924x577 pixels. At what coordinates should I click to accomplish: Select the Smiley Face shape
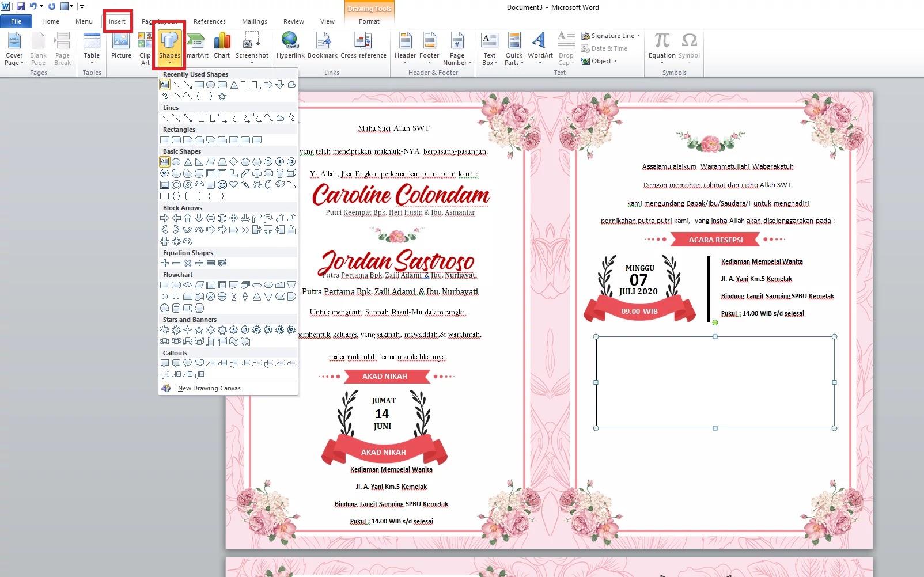click(222, 184)
